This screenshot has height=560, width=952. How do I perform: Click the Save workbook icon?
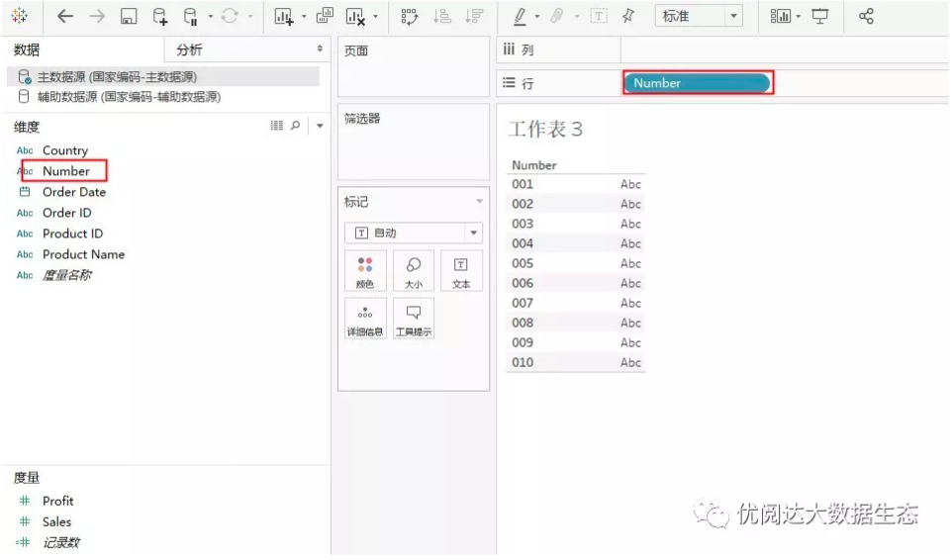point(128,17)
